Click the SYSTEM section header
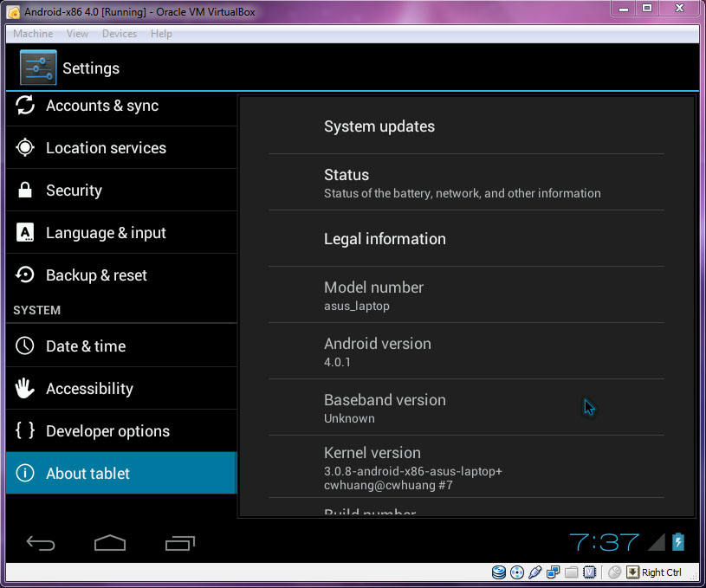The image size is (706, 588). point(36,310)
